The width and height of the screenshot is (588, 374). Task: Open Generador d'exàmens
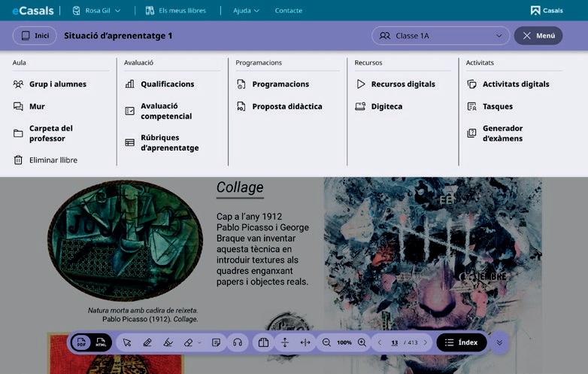(495, 133)
